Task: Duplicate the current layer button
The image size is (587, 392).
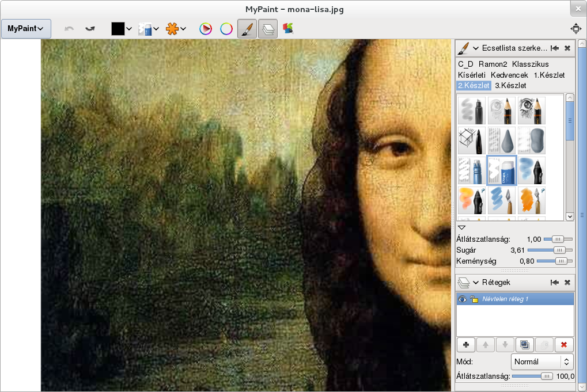Action: 525,345
